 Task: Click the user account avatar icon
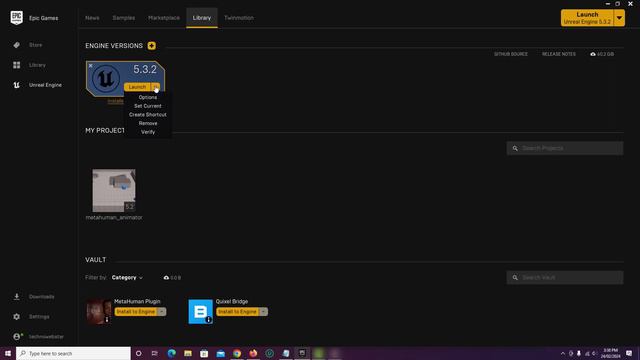17,336
